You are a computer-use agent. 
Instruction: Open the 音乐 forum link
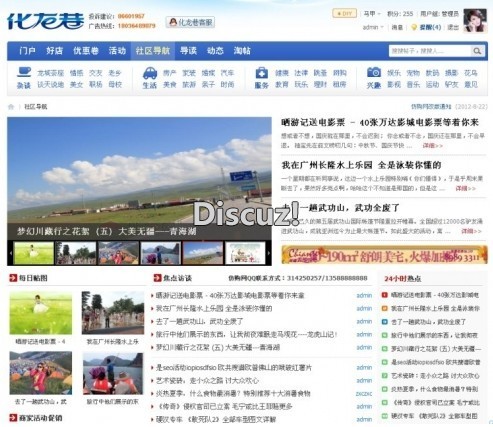413,85
